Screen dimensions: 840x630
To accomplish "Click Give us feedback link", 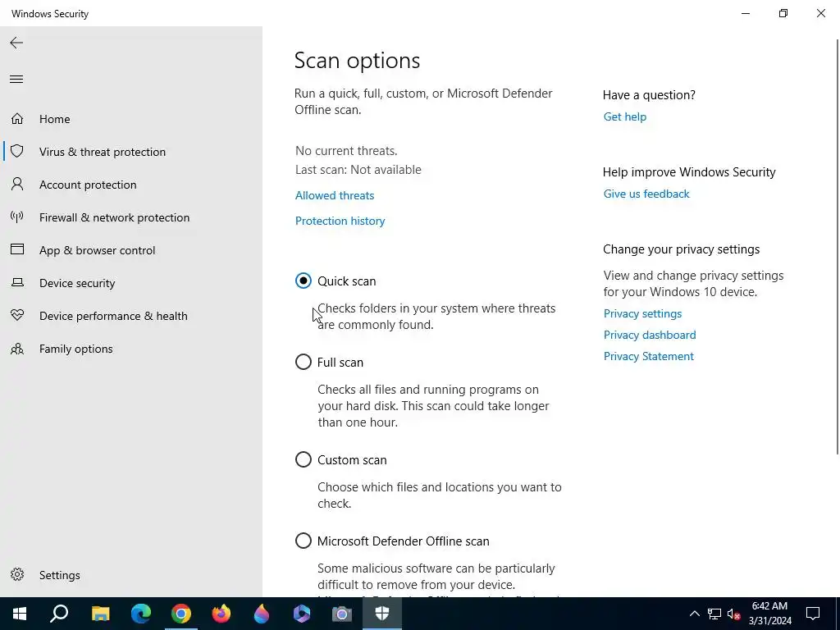I will (646, 194).
